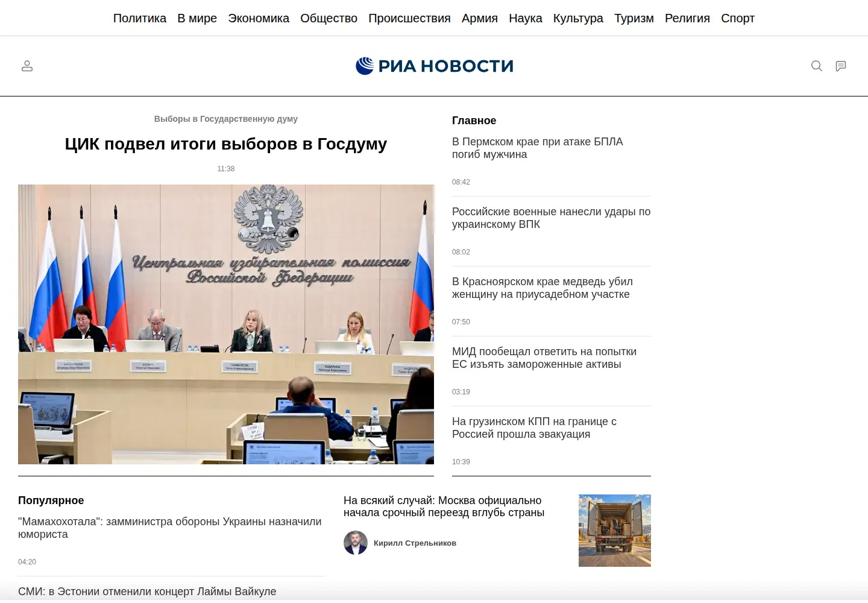This screenshot has width=868, height=603.
Task: Open the Политика section
Action: point(140,18)
